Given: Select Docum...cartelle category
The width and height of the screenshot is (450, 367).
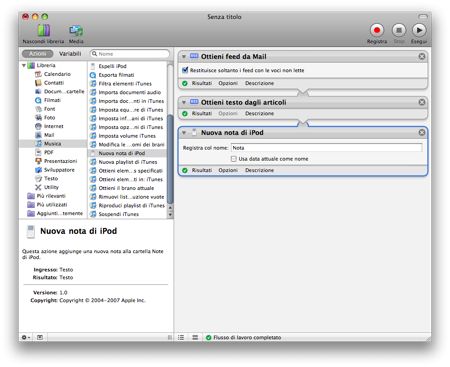Looking at the screenshot, I should point(60,91).
